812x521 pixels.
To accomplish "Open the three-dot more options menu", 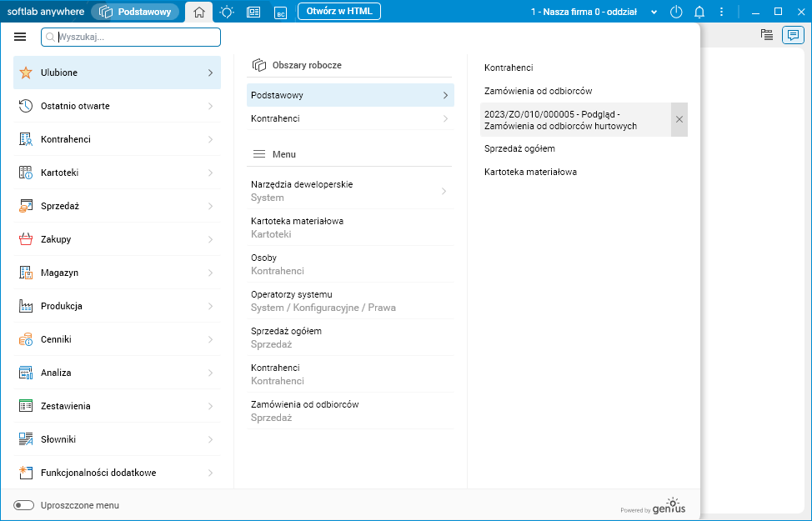I will tap(721, 12).
